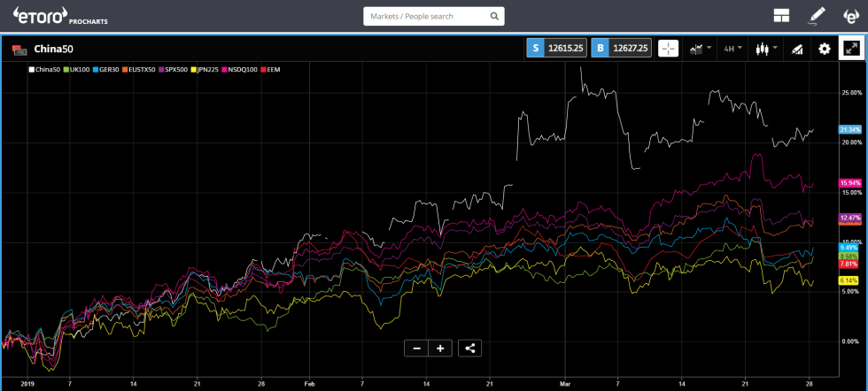The image size is (868, 391).
Task: Click the Buy button at 12627.25
Action: coord(622,49)
